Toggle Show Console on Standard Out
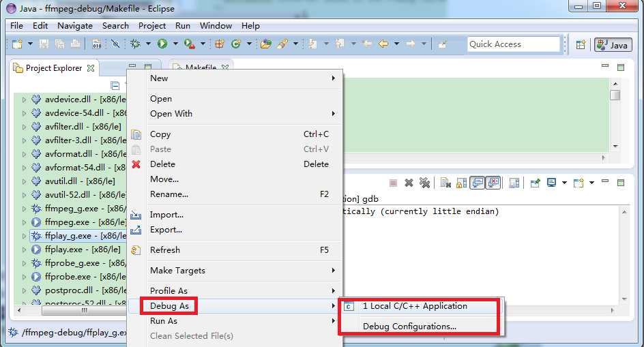 click(x=478, y=183)
